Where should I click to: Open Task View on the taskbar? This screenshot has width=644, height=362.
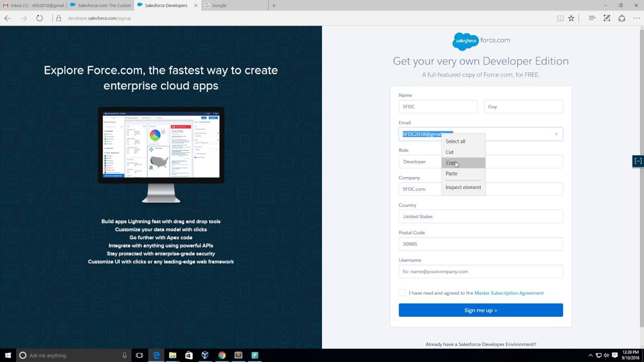pyautogui.click(x=139, y=355)
